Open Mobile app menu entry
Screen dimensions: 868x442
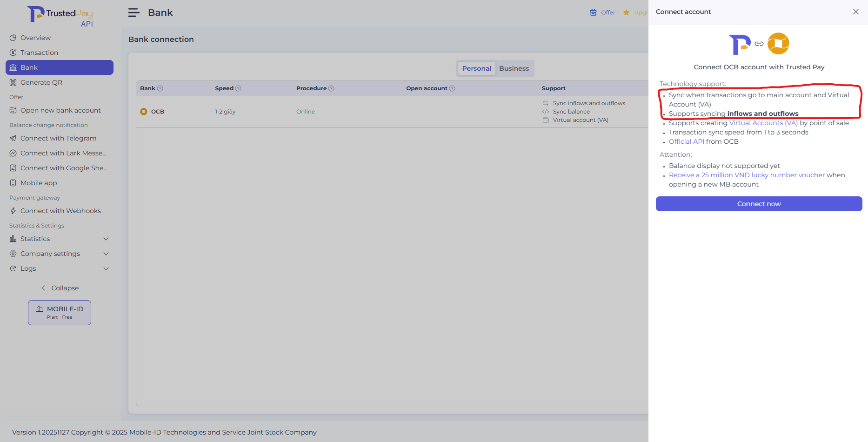click(60, 183)
